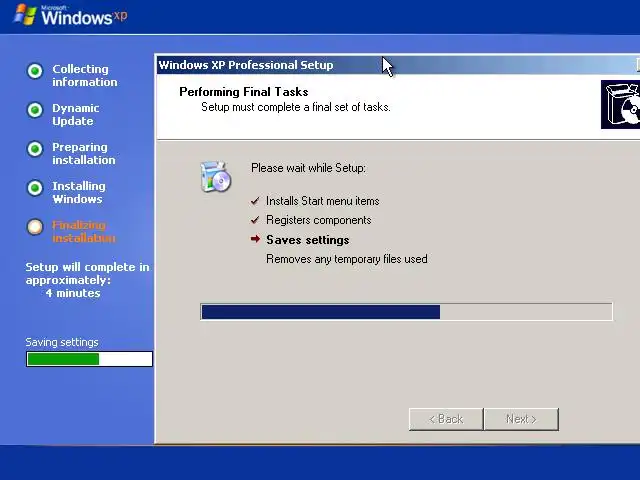
Task: Click the red arrow beside Saves settings
Action: (256, 239)
